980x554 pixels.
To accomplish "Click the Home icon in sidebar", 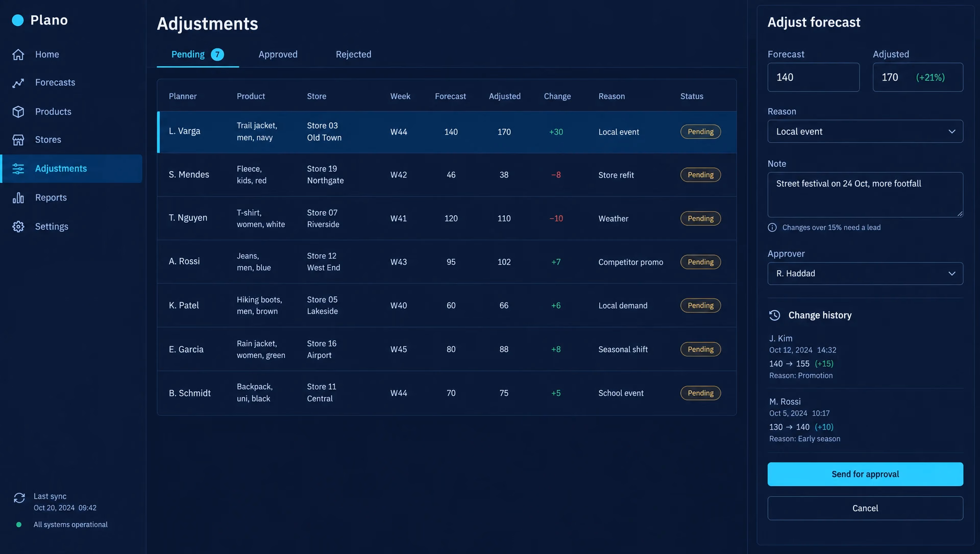I will 18,55.
